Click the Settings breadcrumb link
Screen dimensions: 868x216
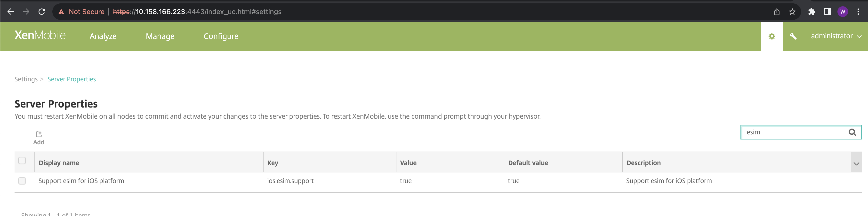pyautogui.click(x=26, y=79)
